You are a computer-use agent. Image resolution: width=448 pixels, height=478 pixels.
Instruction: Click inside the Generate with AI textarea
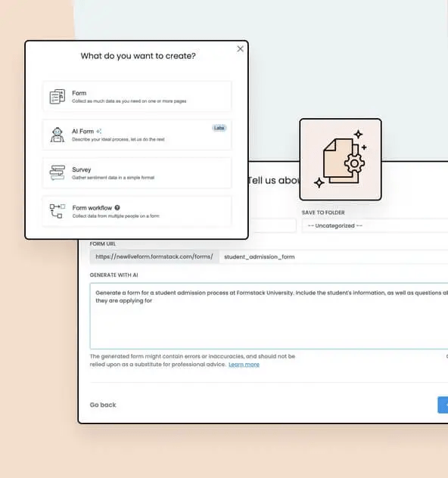tap(269, 316)
